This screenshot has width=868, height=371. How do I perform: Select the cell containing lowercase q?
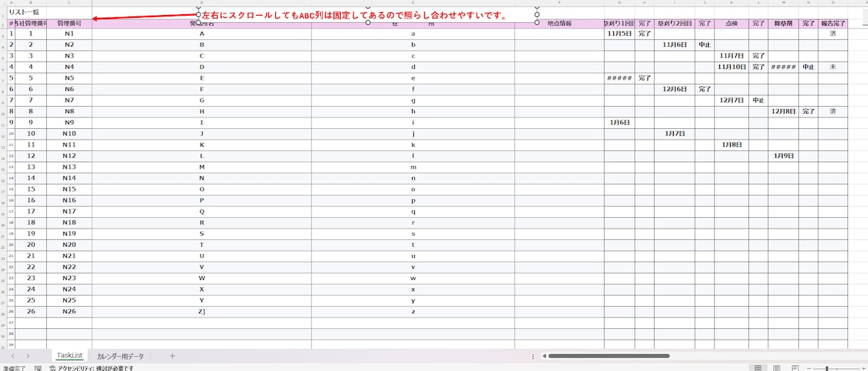click(x=413, y=211)
